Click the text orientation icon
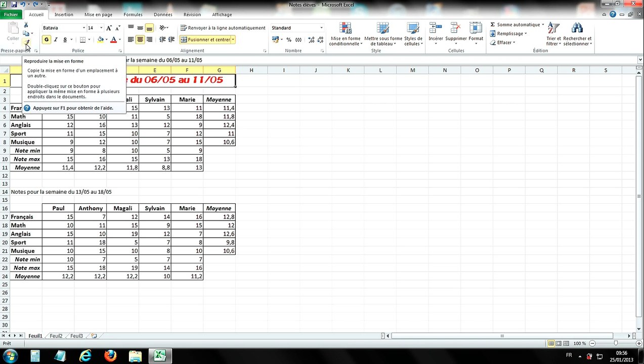 (x=162, y=28)
